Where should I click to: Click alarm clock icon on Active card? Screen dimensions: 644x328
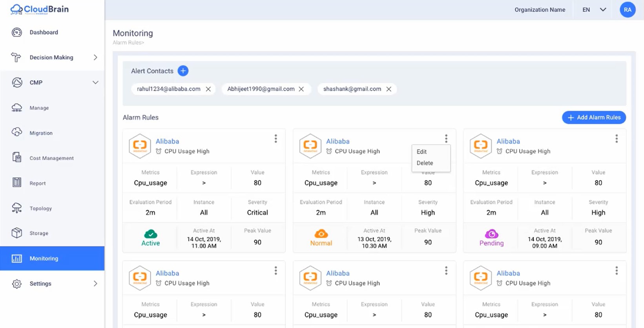(159, 151)
